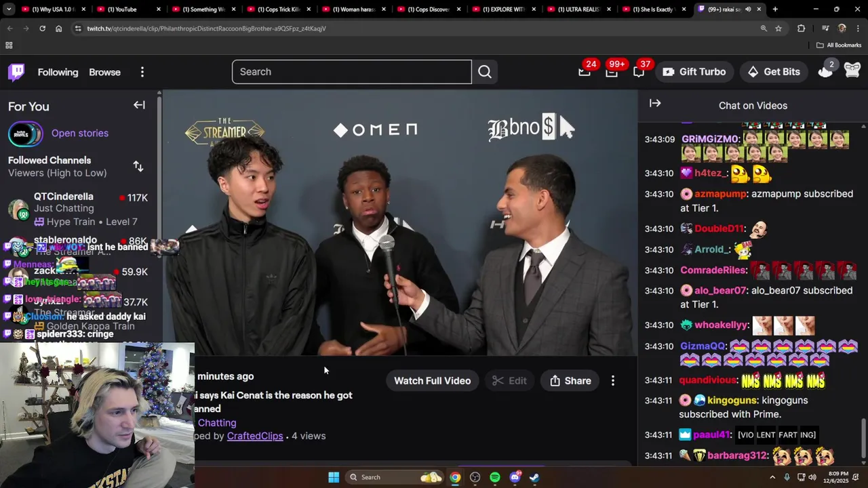The image size is (868, 488).
Task: Click the Windows taskbar search box
Action: coord(396,477)
